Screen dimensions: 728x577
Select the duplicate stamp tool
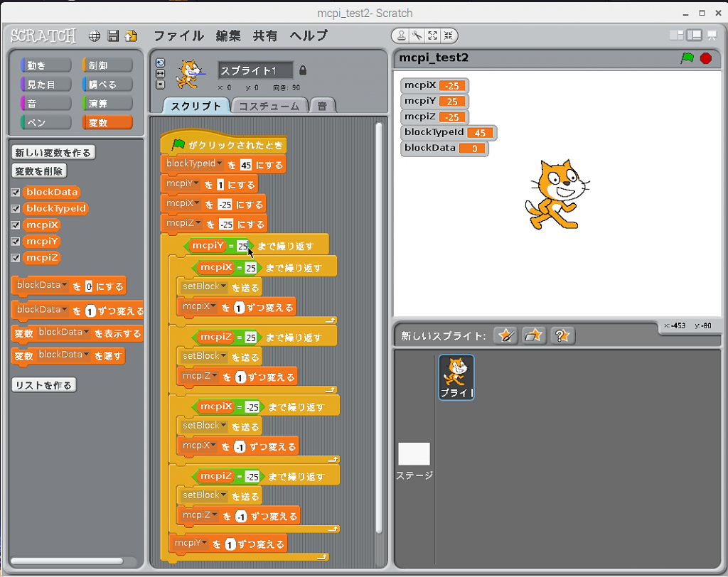coord(402,36)
